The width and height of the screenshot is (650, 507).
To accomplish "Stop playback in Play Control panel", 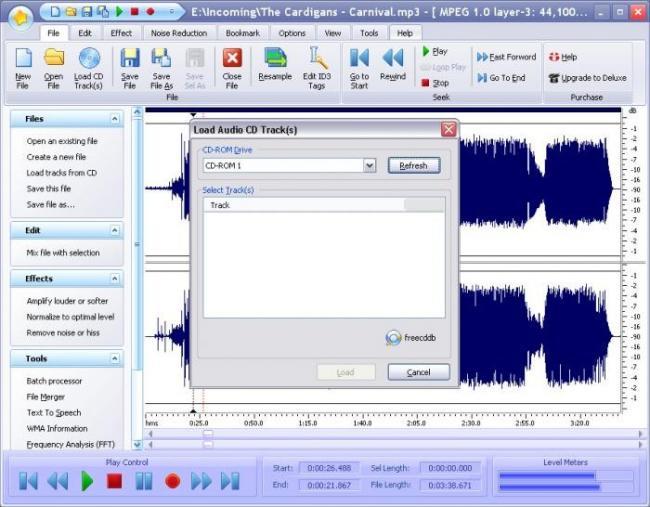I will [114, 481].
